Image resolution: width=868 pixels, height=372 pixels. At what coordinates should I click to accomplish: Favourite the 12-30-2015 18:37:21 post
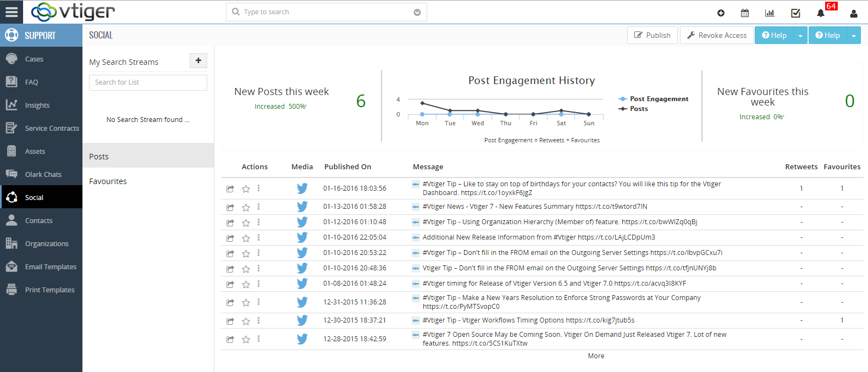pos(246,321)
